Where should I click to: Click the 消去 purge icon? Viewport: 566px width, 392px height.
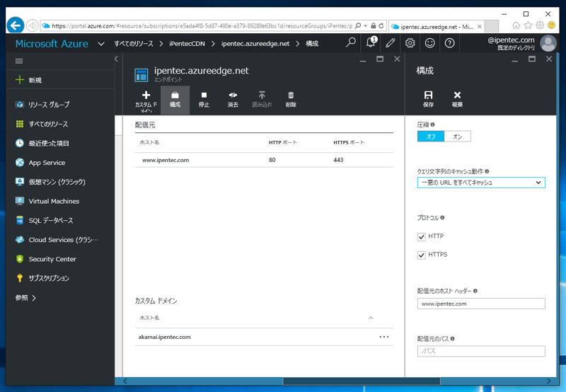[233, 96]
